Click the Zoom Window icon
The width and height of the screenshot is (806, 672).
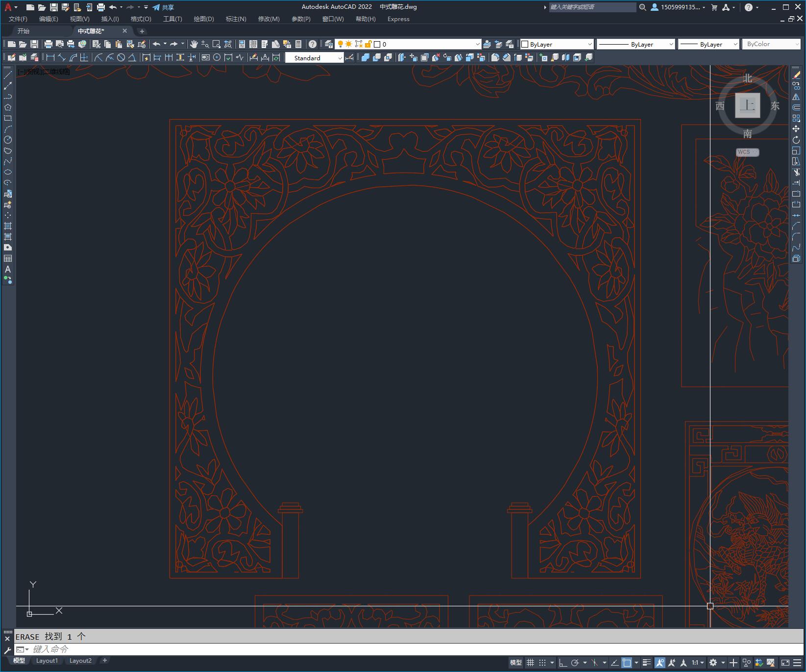[x=217, y=44]
